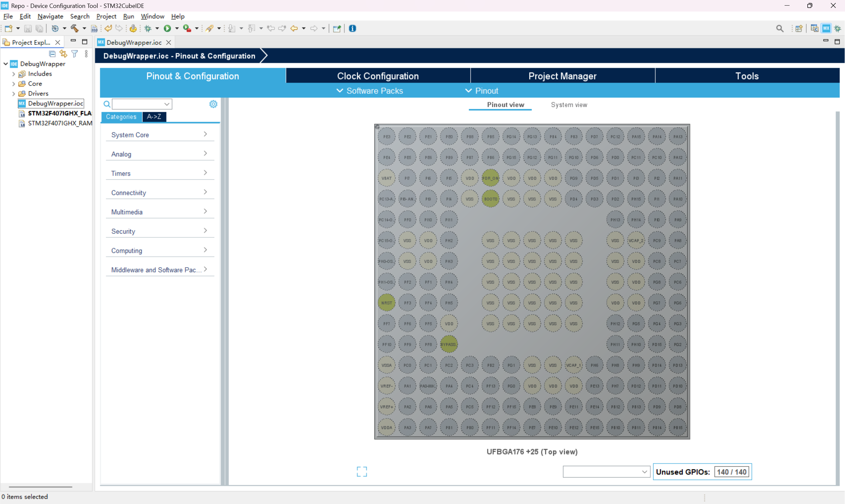The height and width of the screenshot is (504, 845).
Task: Click the toolbar Search magnifier icon
Action: [780, 28]
